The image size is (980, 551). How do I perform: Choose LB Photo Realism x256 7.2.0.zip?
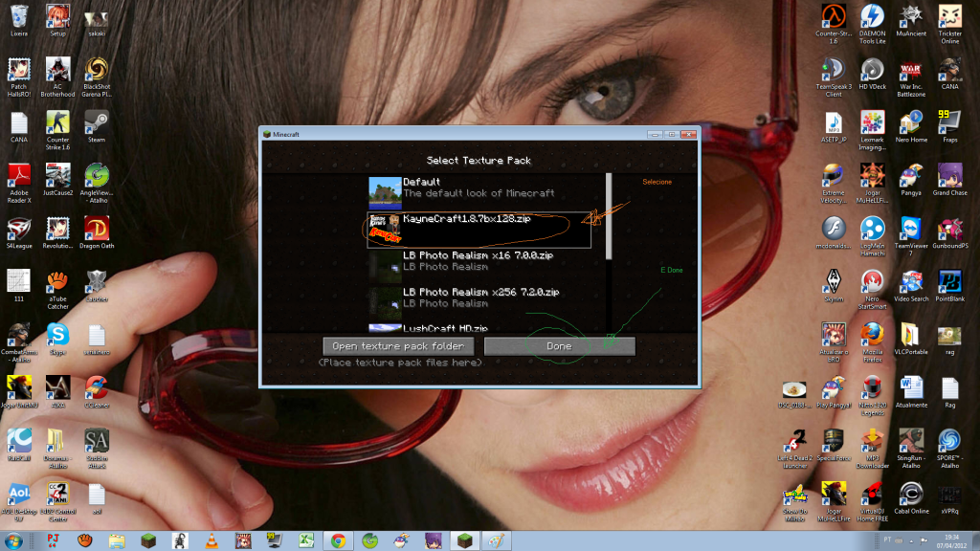[x=479, y=297]
